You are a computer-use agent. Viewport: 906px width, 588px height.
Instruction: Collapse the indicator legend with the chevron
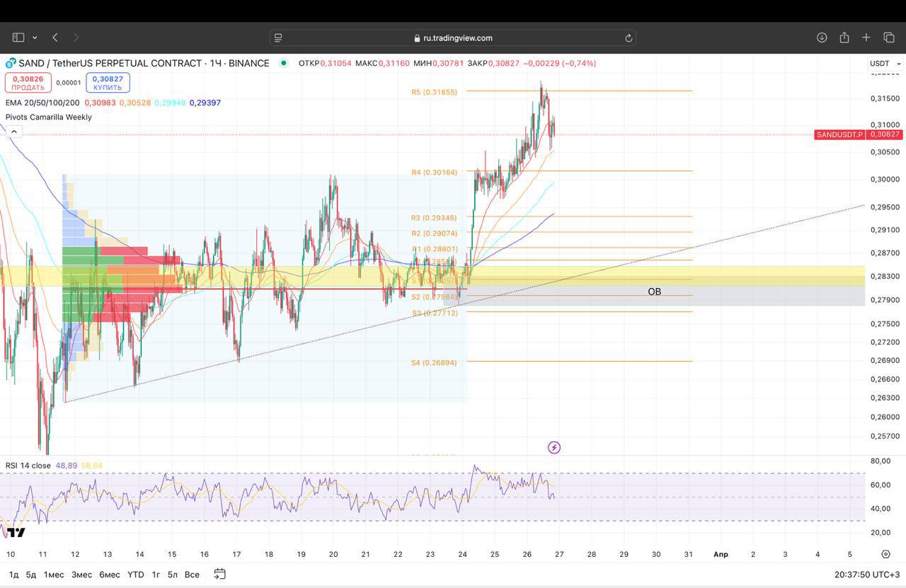tap(13, 132)
